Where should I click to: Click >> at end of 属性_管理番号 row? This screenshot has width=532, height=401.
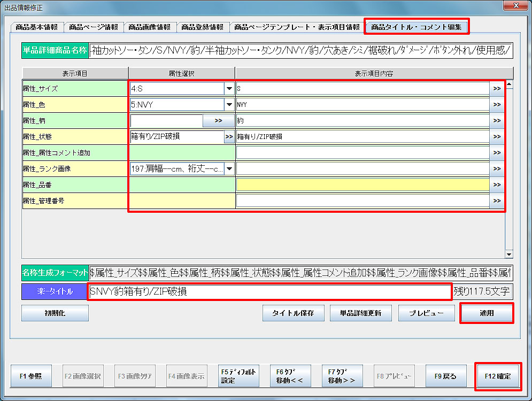point(497,201)
